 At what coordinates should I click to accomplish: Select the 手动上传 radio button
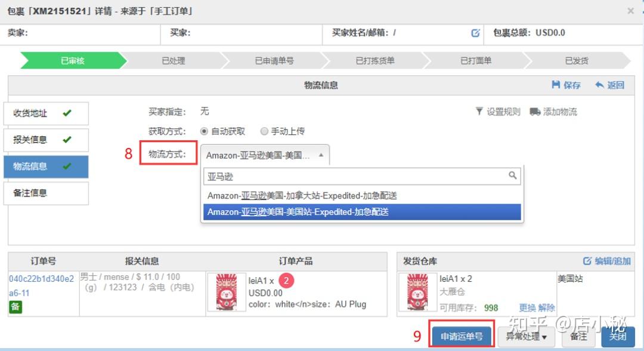pyautogui.click(x=264, y=131)
